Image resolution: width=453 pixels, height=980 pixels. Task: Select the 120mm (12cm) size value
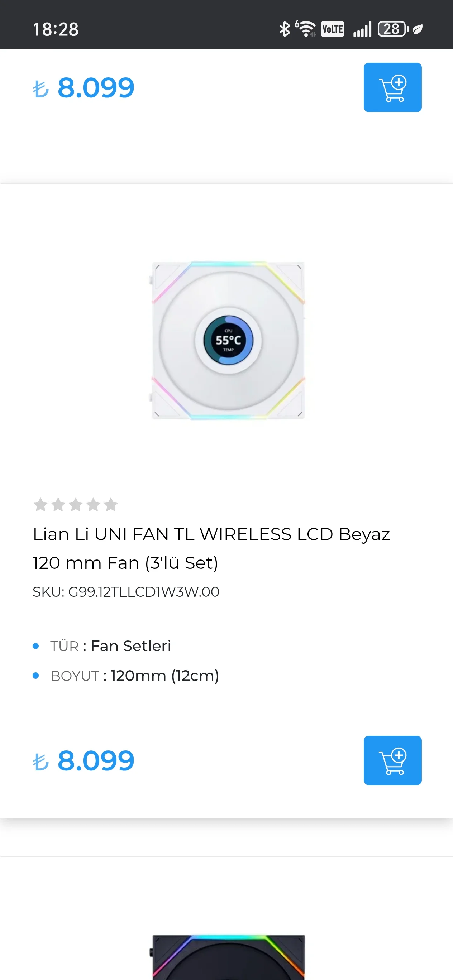tap(164, 676)
